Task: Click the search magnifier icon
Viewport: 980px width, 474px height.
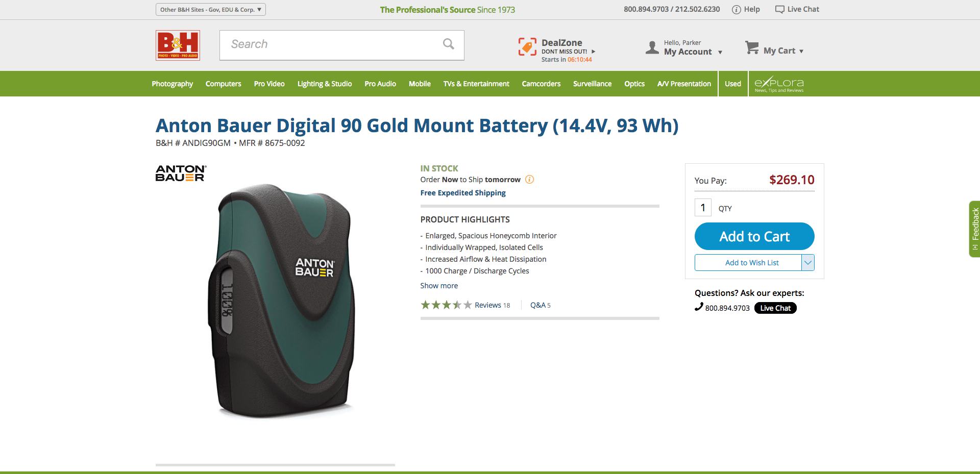Action: point(449,44)
